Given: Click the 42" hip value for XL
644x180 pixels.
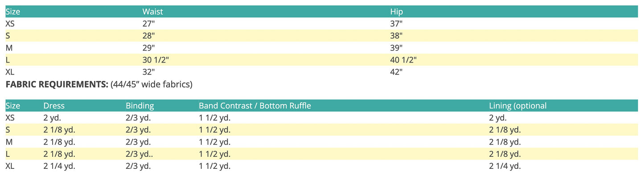Looking at the screenshot, I should (396, 72).
